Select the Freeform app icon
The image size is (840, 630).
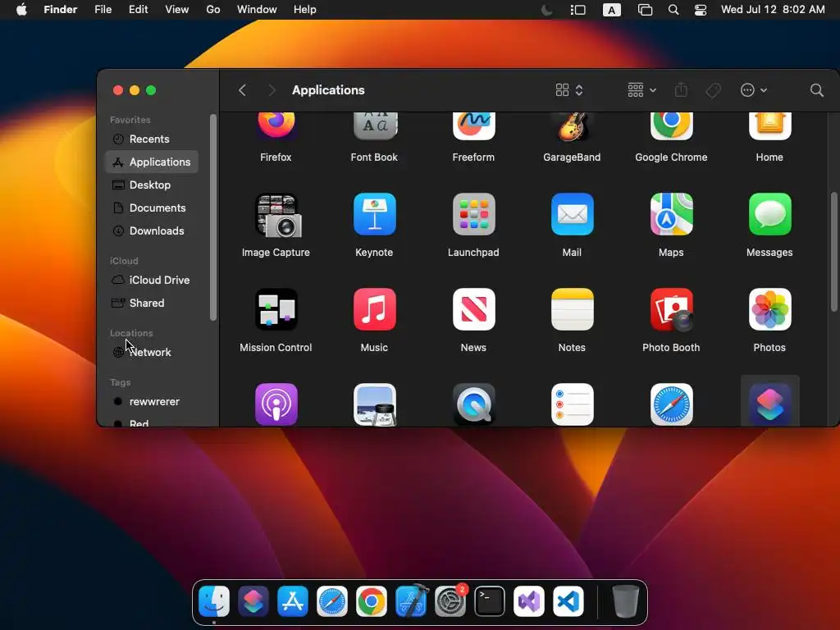tap(473, 126)
